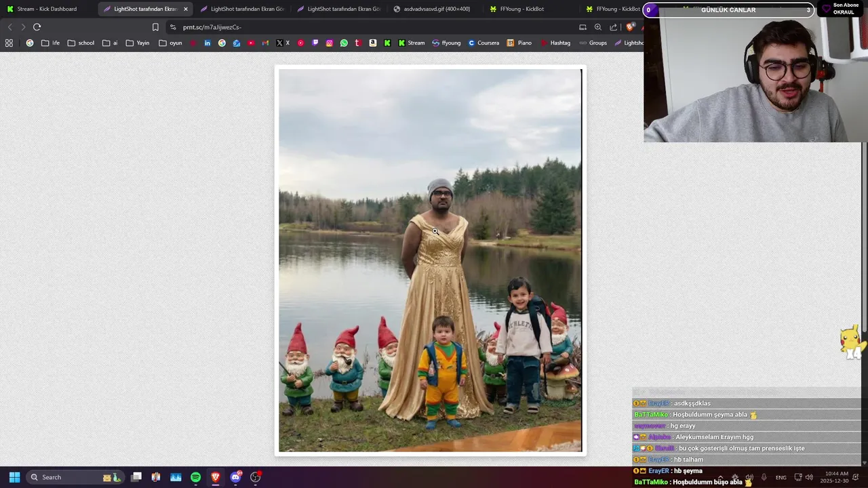Open the Coursera bookmark

(484, 43)
